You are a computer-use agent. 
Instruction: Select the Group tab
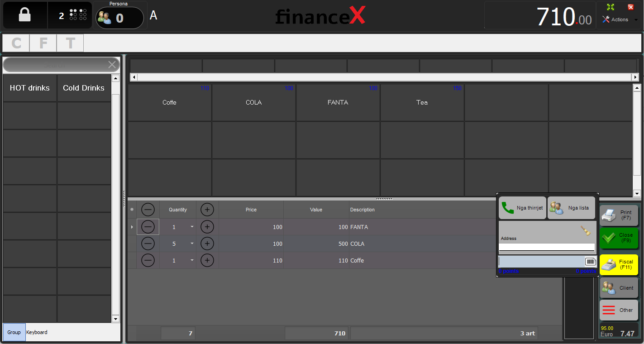(x=14, y=332)
